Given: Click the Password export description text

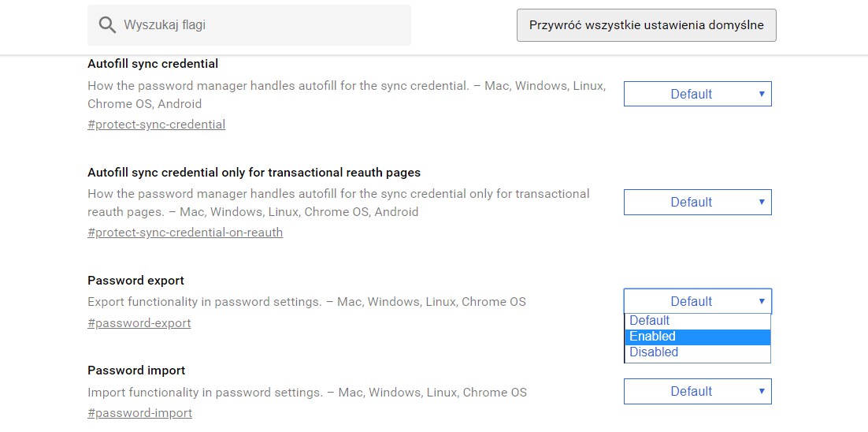Looking at the screenshot, I should (306, 302).
